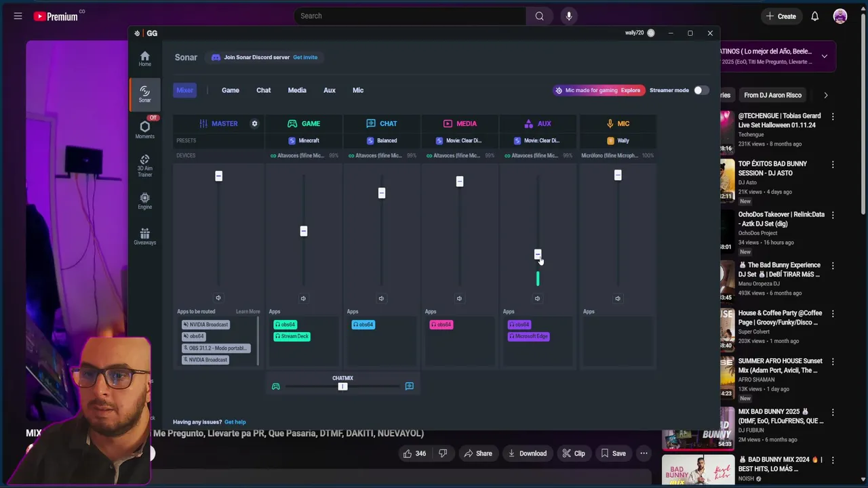Switch to the Chat tab
The height and width of the screenshot is (488, 868).
coord(263,90)
